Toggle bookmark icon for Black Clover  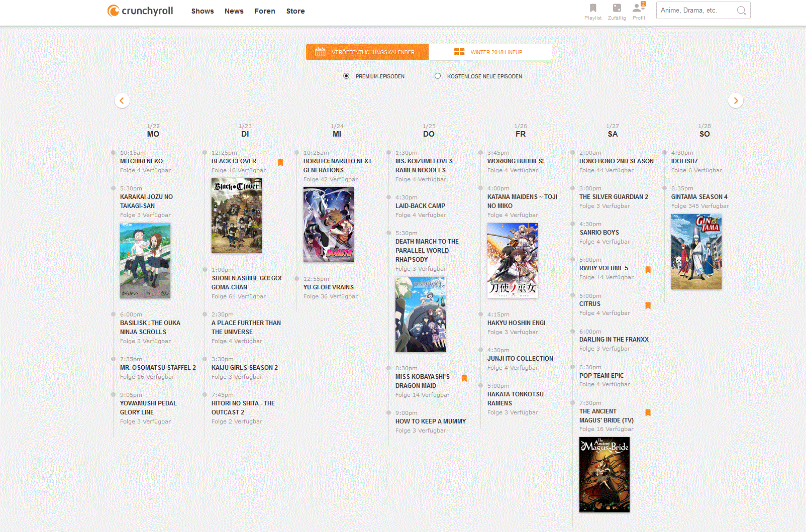coord(280,162)
